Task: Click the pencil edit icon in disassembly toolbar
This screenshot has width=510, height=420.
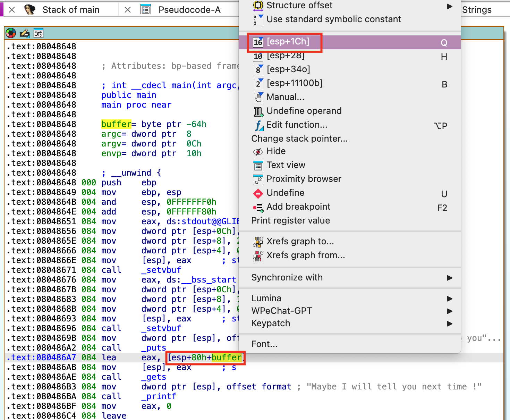Action: 25,33
